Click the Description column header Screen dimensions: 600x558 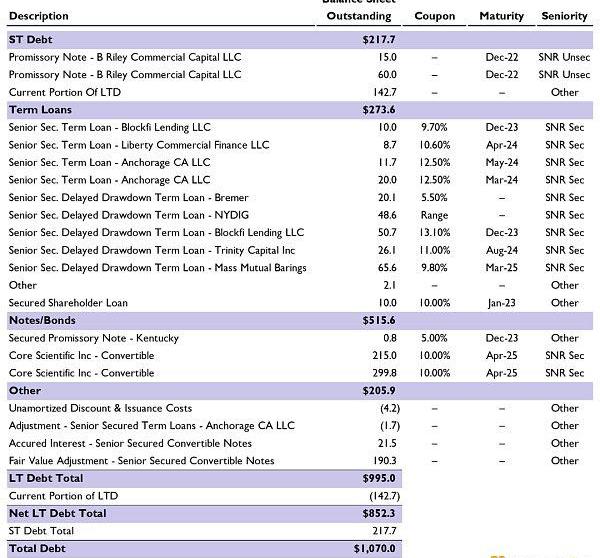click(39, 16)
